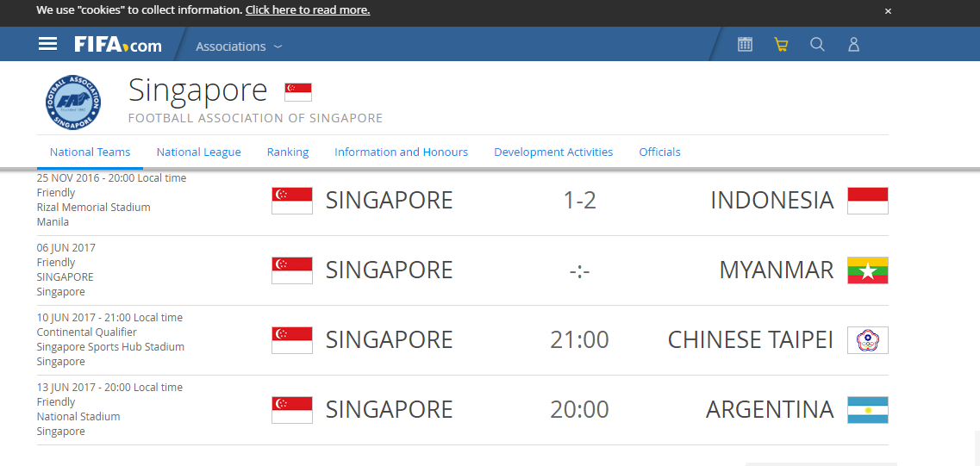This screenshot has width=980, height=466.
Task: Click the Myanmar flag icon
Action: [x=867, y=270]
